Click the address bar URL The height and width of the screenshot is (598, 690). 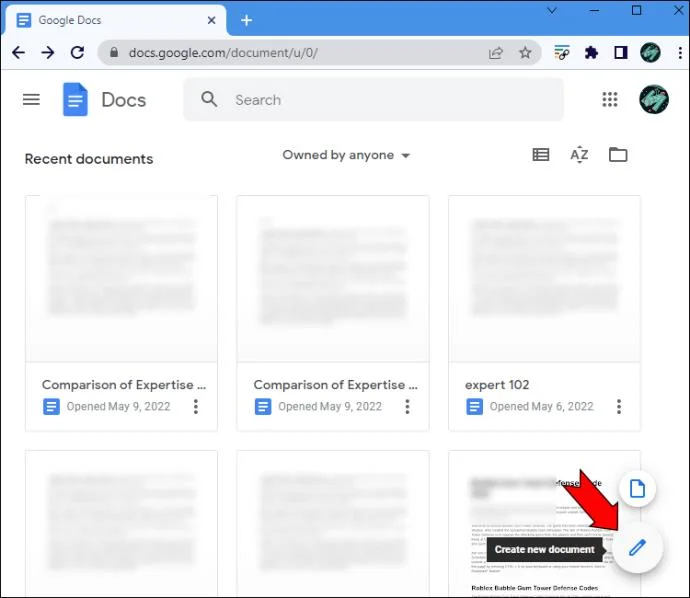coord(223,53)
